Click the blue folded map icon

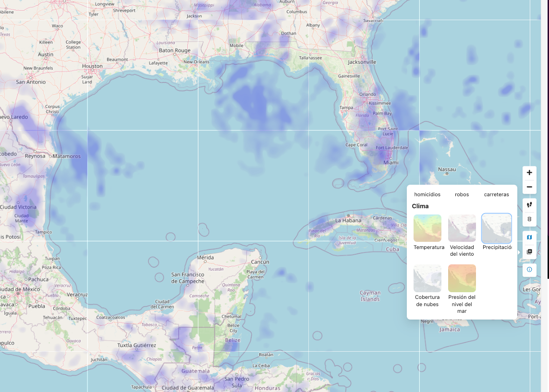point(529,238)
